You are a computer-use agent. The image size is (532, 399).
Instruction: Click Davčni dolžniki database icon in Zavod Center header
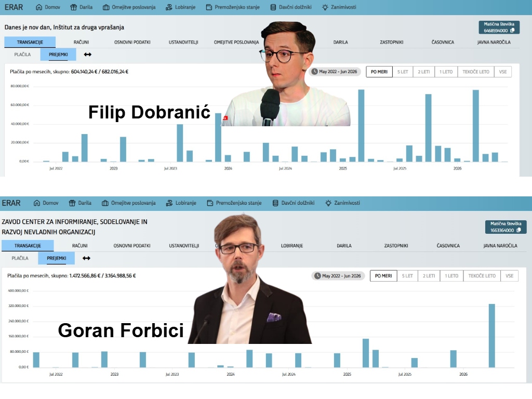pos(275,203)
